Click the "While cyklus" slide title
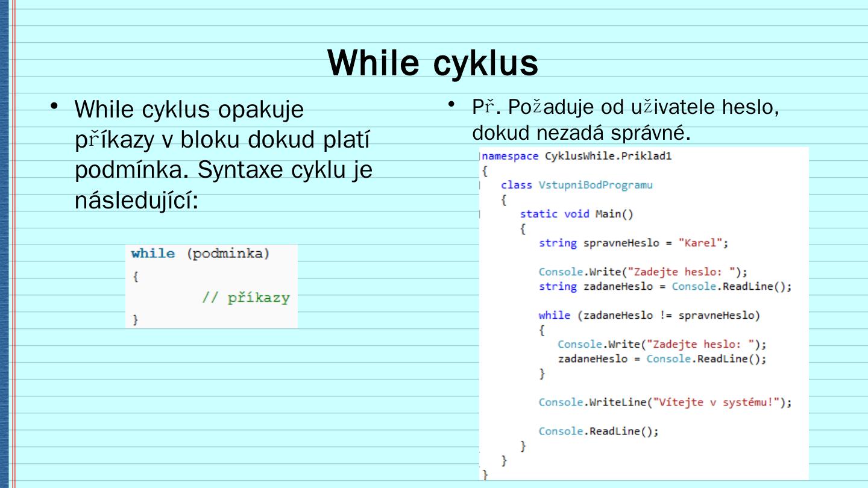 (433, 63)
